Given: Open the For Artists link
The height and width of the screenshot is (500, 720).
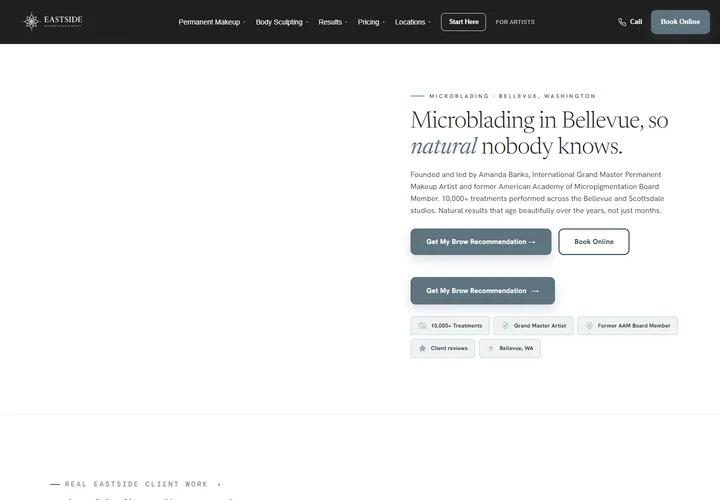Looking at the screenshot, I should pos(515,22).
